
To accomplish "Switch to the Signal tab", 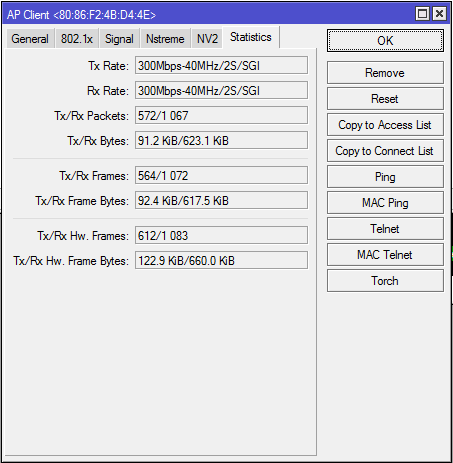I will pos(119,39).
